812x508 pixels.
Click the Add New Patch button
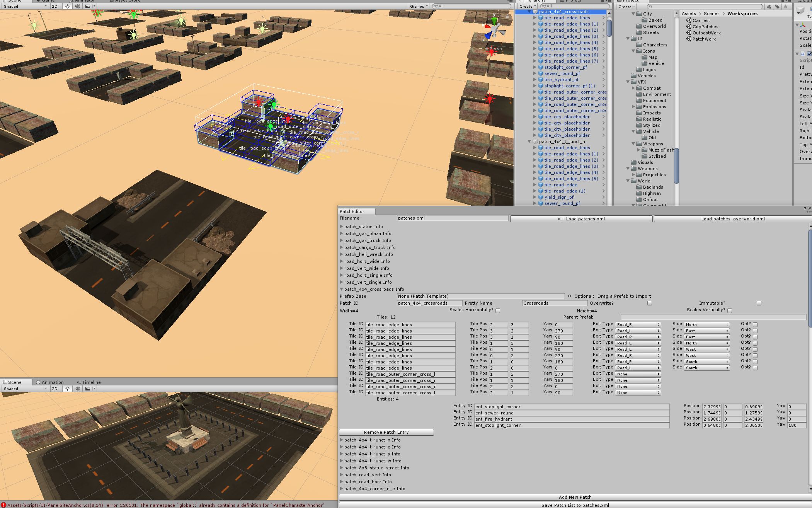575,497
